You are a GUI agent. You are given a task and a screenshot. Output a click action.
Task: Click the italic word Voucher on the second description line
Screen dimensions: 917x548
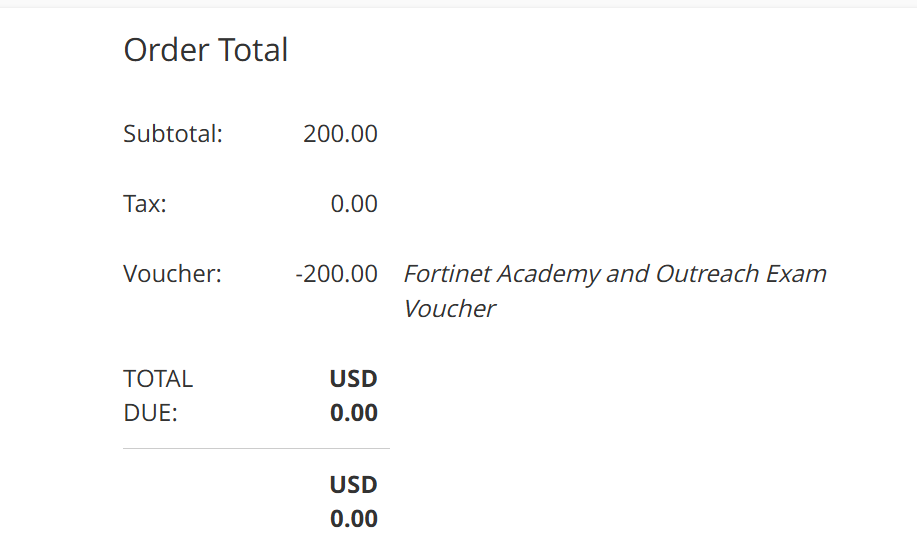point(449,308)
